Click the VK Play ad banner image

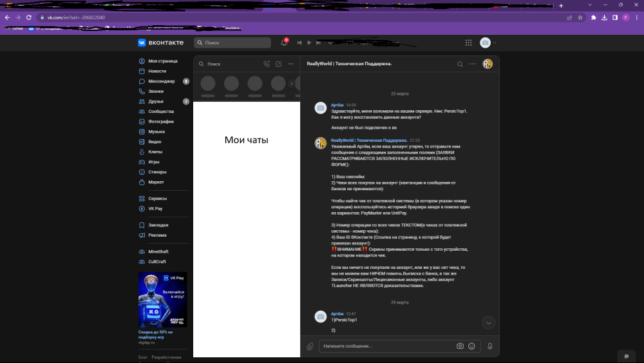pyautogui.click(x=163, y=300)
